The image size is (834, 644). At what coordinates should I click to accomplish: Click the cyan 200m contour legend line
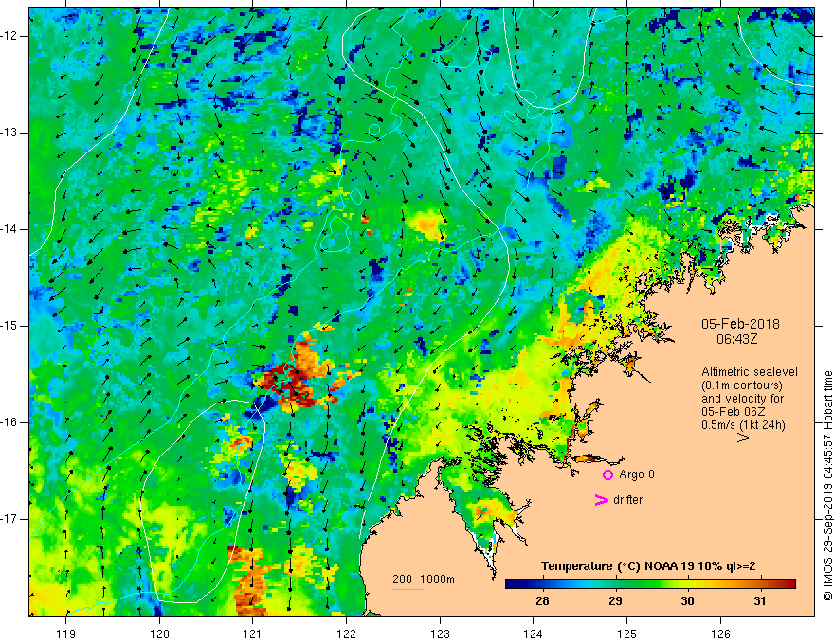[408, 589]
